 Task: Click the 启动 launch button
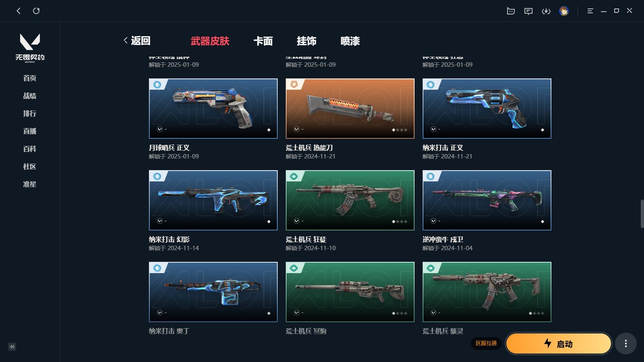(558, 343)
